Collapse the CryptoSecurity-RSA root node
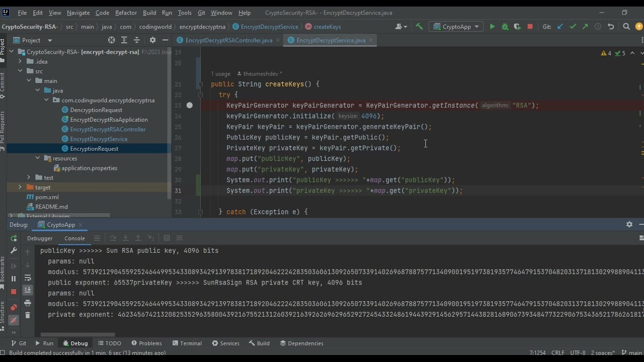The height and width of the screenshot is (362, 644). (11, 52)
